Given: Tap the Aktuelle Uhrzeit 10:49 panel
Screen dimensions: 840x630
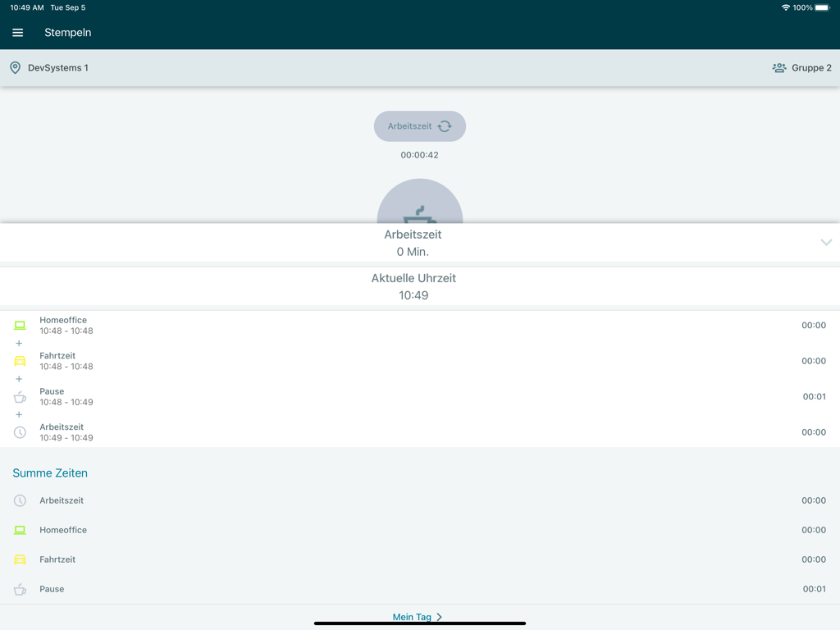Looking at the screenshot, I should pyautogui.click(x=413, y=287).
